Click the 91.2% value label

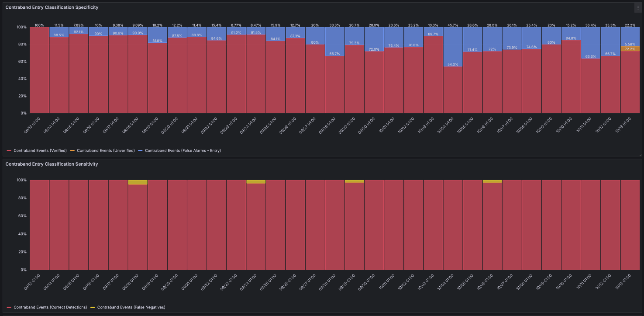point(236,33)
